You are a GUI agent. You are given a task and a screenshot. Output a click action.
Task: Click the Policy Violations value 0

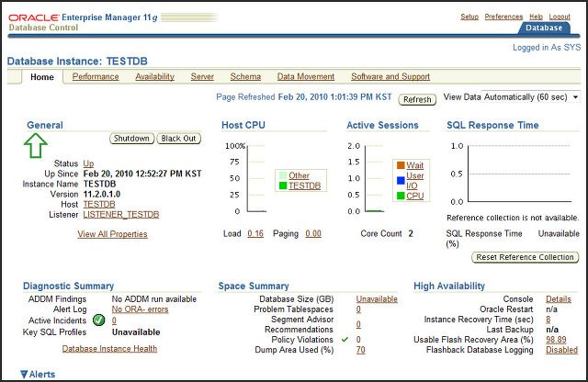(358, 340)
